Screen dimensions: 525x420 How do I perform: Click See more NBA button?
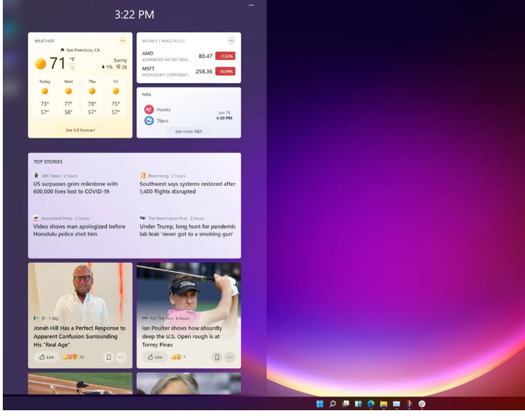[189, 131]
